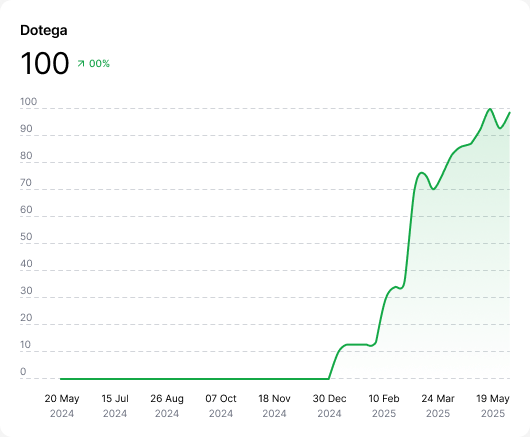Click the y-axis label 100
The width and height of the screenshot is (530, 437).
28,102
